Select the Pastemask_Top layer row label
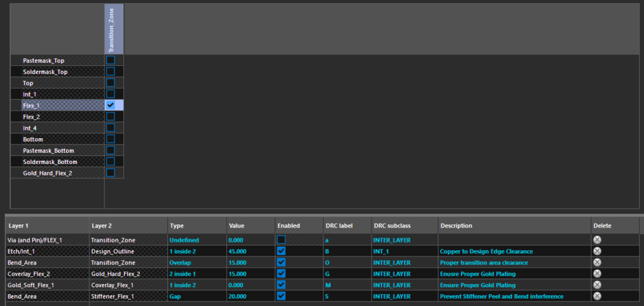This screenshot has width=644, height=306. [x=57, y=60]
